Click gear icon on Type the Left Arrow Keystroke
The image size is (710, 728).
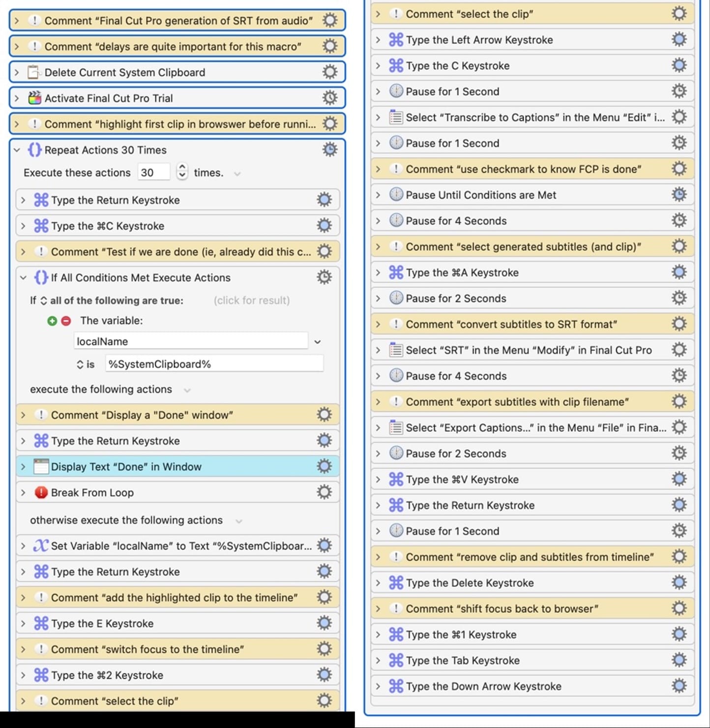point(679,39)
